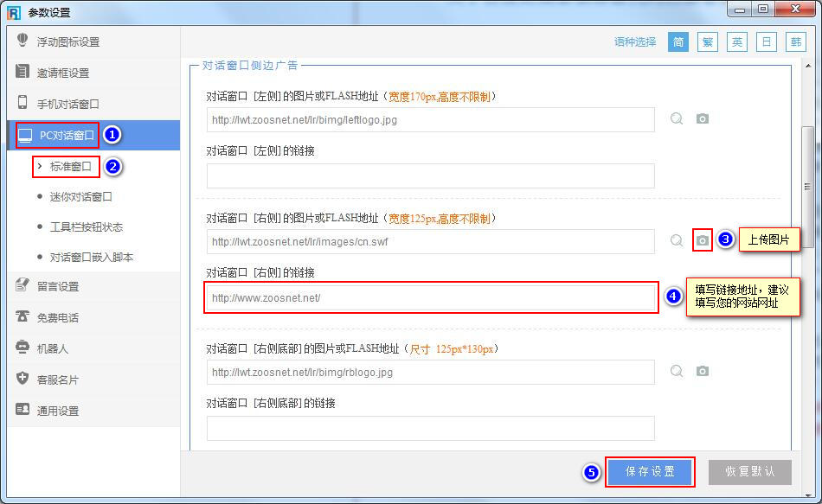Viewport: 822px width, 504px height.
Task: Click the left-side link input field
Action: pyautogui.click(x=431, y=176)
